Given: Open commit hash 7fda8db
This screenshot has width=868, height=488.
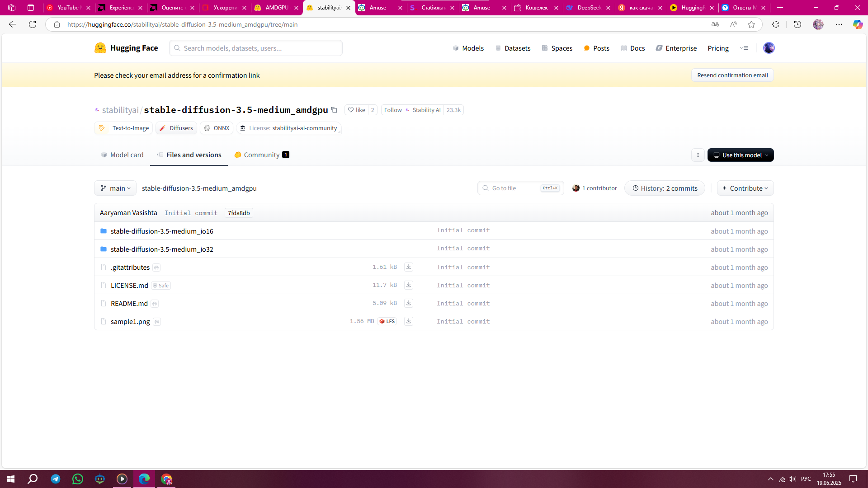Looking at the screenshot, I should (x=239, y=213).
